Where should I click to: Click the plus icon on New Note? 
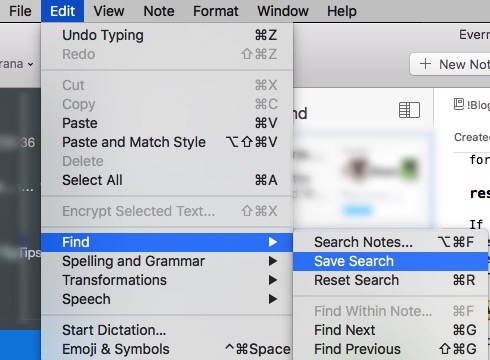point(425,64)
